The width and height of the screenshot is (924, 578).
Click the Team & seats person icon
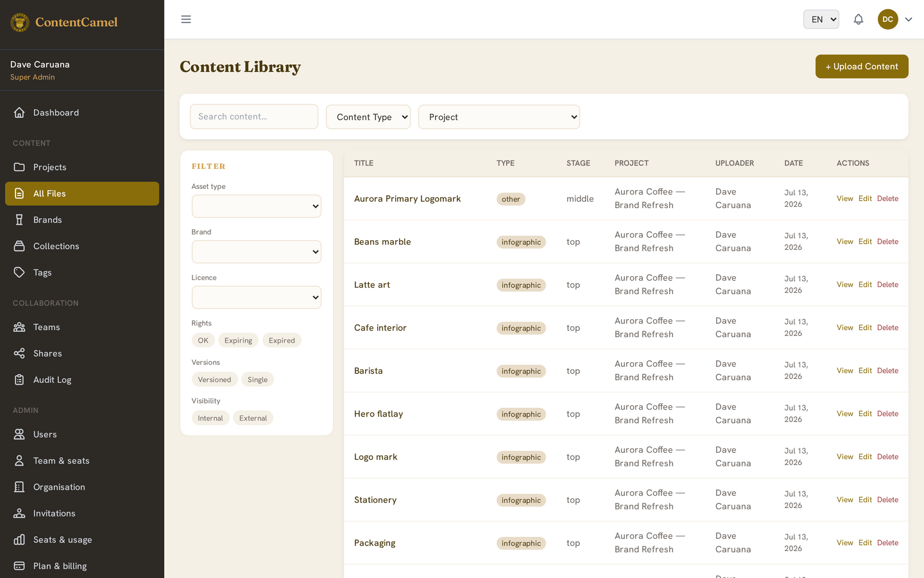coord(19,460)
